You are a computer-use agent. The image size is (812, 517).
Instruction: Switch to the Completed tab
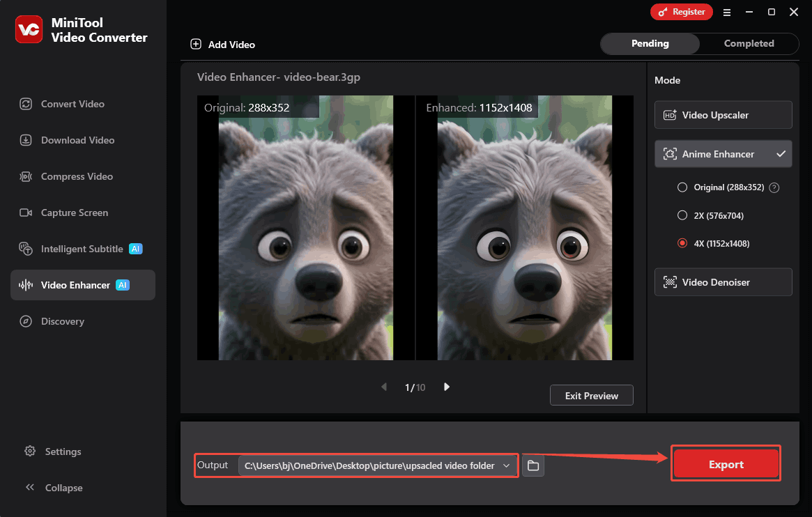click(x=748, y=43)
